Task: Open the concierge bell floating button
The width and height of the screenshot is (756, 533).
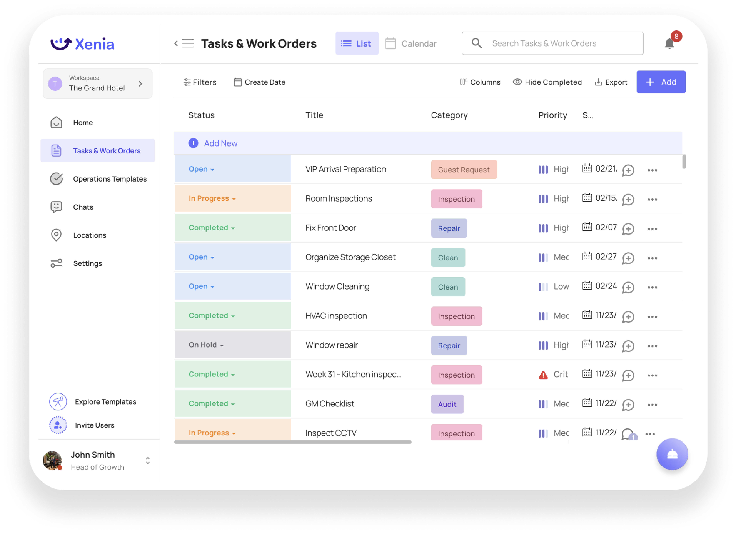Action: coord(672,454)
